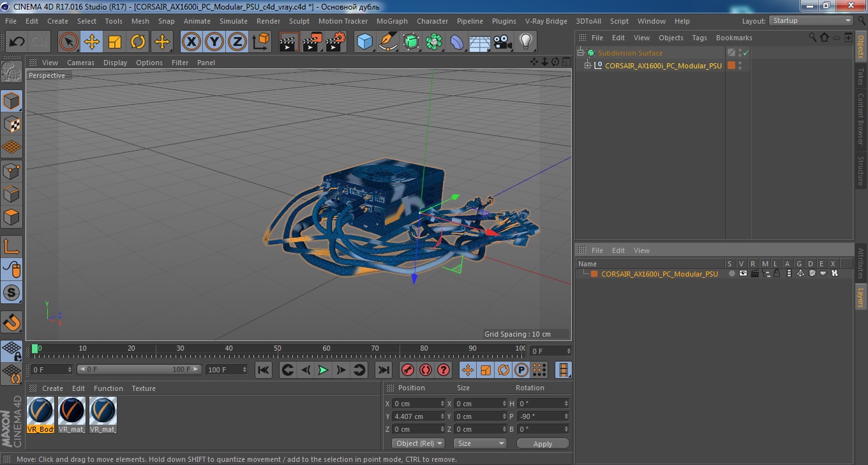Open the V-Ray Bridge menu
Screen dimensions: 868x465
point(546,21)
